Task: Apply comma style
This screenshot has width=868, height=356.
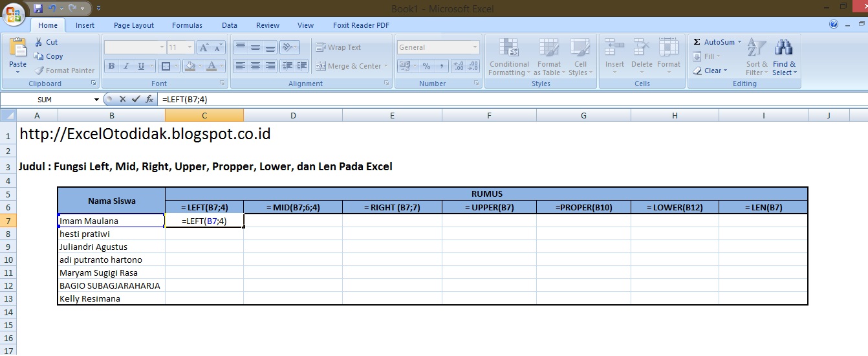Action: tap(442, 66)
